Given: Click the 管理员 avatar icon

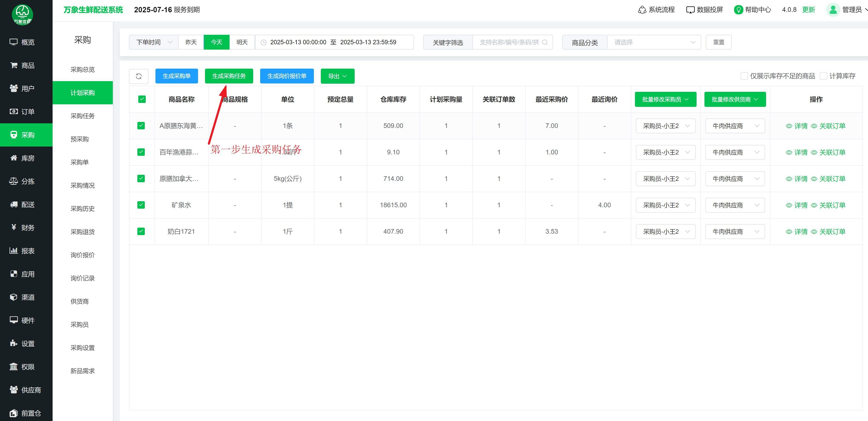Looking at the screenshot, I should pos(833,10).
